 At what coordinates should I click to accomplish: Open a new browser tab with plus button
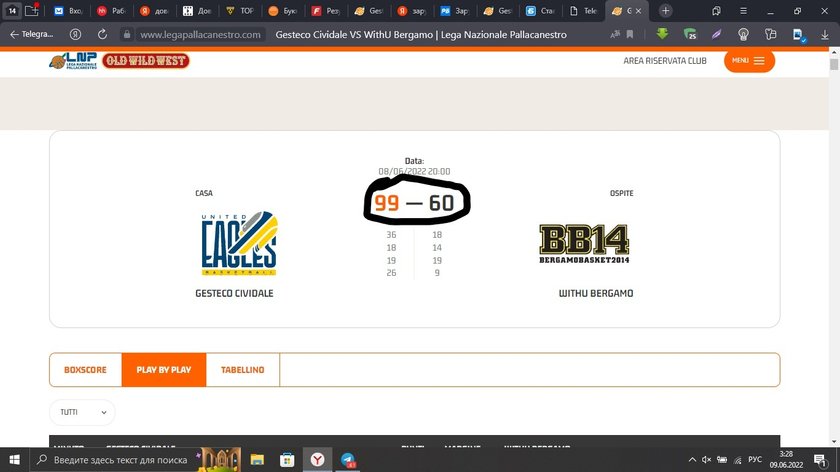(666, 11)
